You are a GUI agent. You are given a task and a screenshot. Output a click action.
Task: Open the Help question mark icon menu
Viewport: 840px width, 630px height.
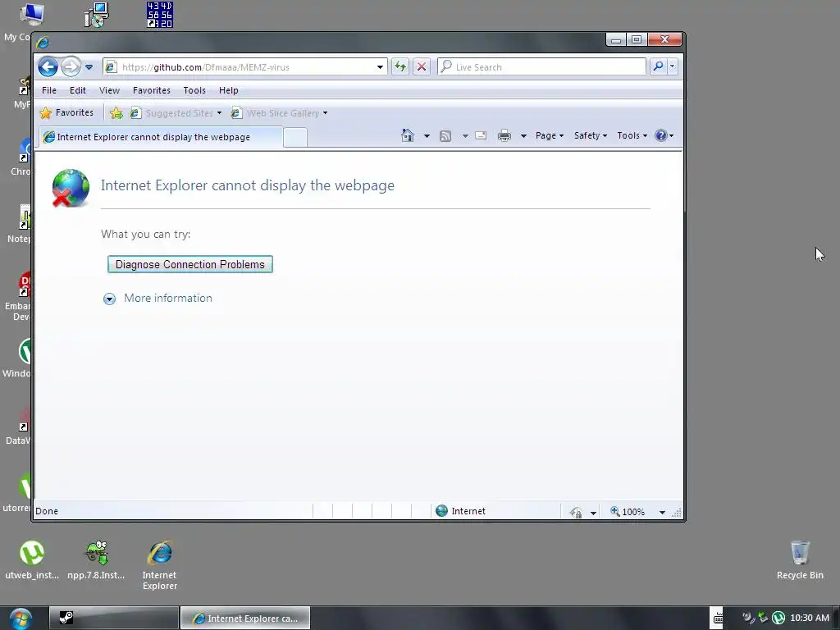pos(664,135)
